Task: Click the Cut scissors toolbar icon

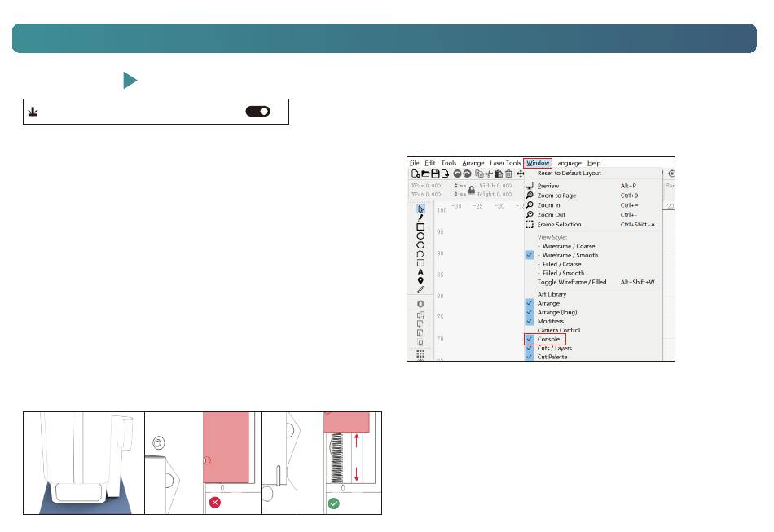Action: [489, 174]
